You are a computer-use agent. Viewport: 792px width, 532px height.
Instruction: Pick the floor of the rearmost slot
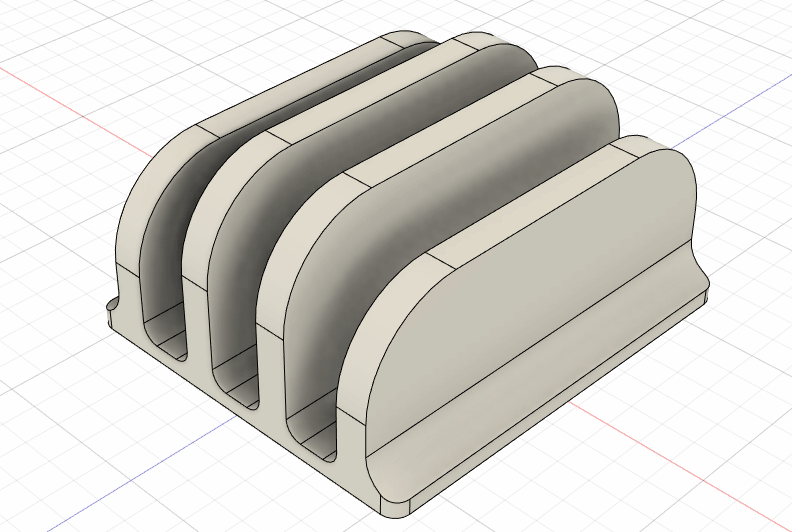coord(167,339)
